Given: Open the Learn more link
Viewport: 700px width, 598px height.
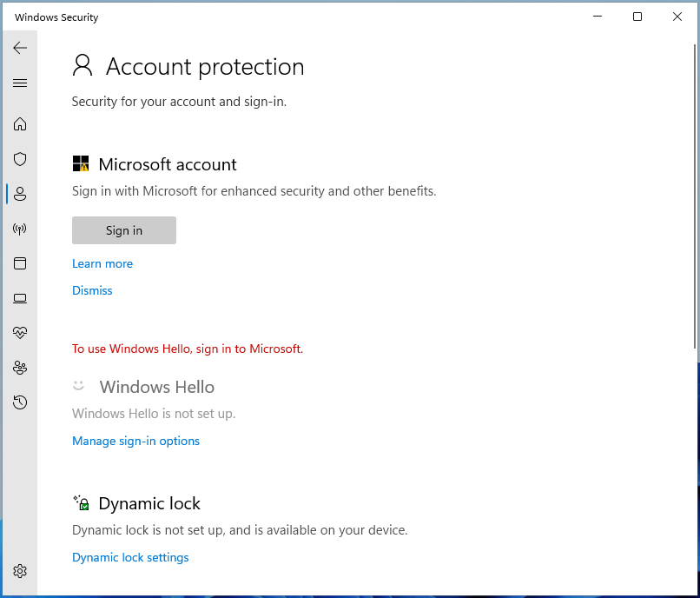Looking at the screenshot, I should (x=102, y=263).
